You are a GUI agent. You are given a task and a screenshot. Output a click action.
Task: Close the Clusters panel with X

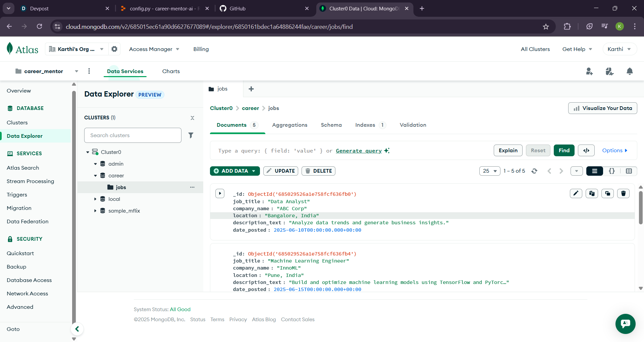click(x=192, y=118)
